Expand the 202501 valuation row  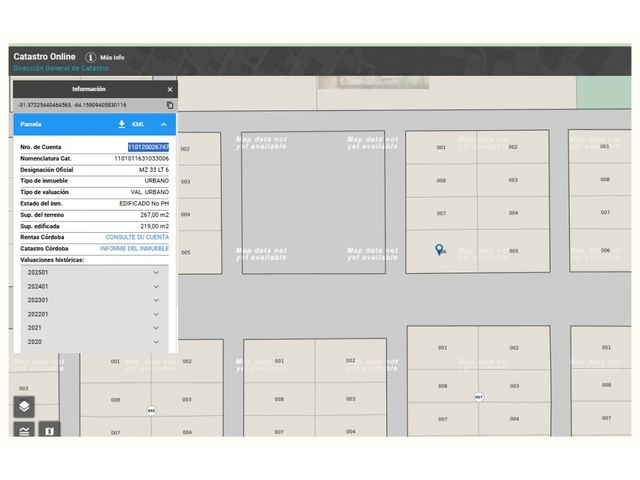pos(94,272)
